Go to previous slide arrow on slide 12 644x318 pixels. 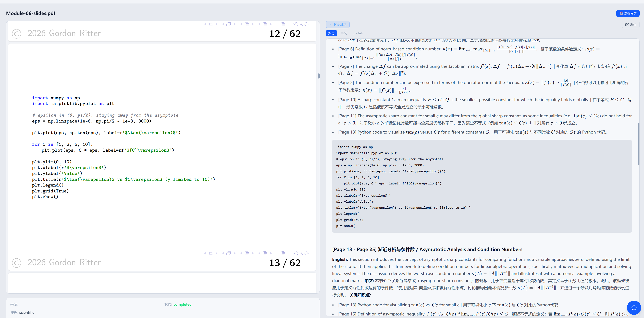click(205, 24)
